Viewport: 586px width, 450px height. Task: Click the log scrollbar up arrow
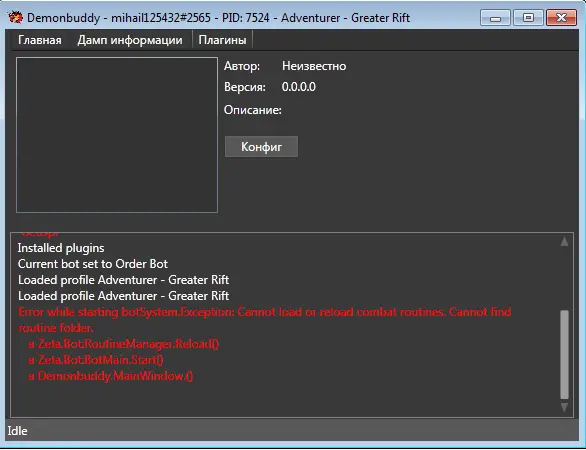564,242
